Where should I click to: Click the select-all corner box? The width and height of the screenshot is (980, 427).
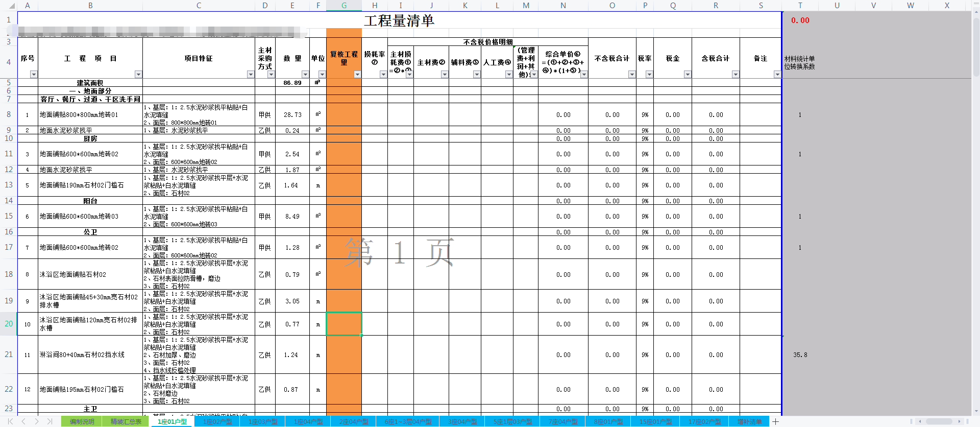(9, 5)
